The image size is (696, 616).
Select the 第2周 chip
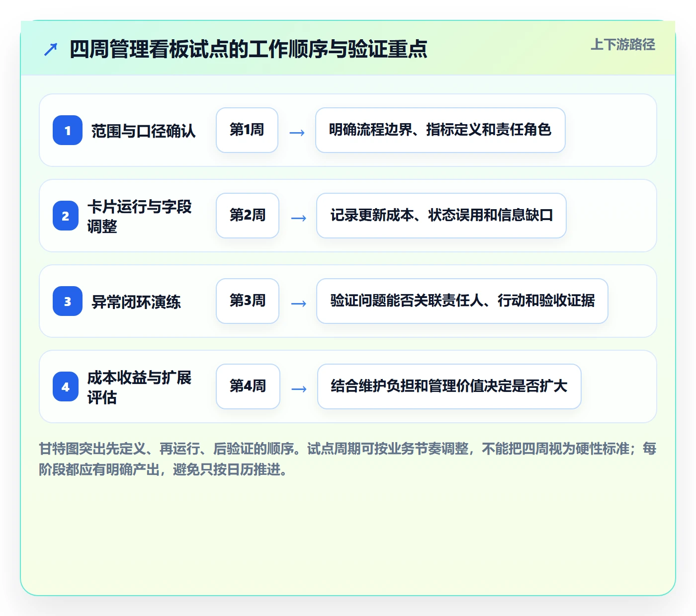point(248,216)
